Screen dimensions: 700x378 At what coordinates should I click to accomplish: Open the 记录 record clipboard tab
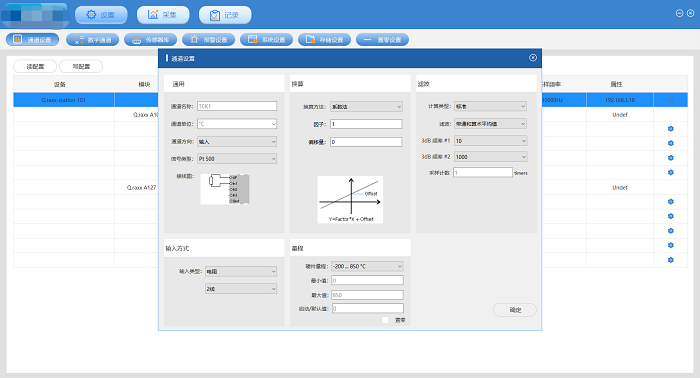tap(225, 15)
